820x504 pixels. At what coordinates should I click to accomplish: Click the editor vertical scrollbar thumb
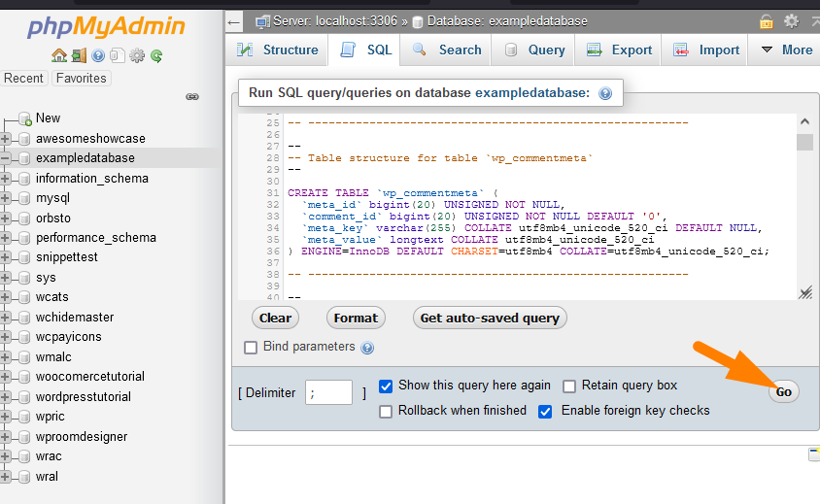(804, 142)
